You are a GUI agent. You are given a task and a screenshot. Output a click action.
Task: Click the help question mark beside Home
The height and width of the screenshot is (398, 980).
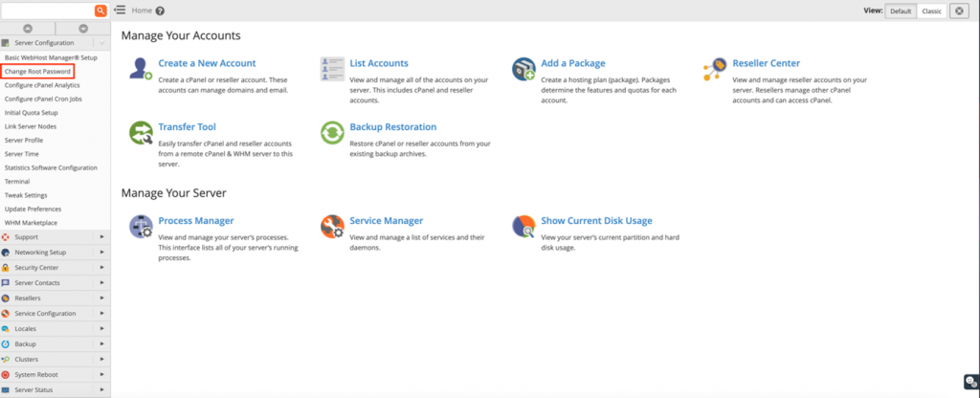click(160, 11)
